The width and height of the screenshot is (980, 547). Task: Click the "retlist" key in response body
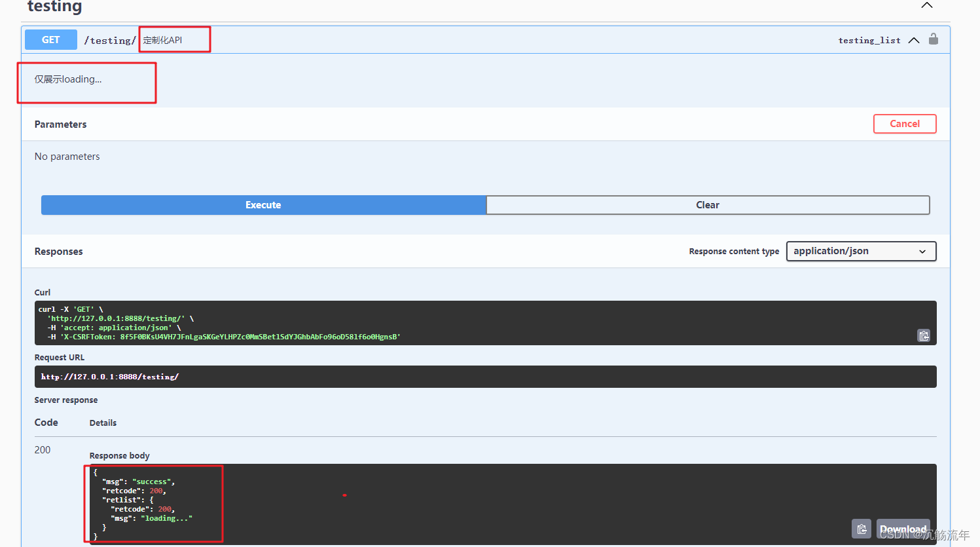[x=121, y=500]
